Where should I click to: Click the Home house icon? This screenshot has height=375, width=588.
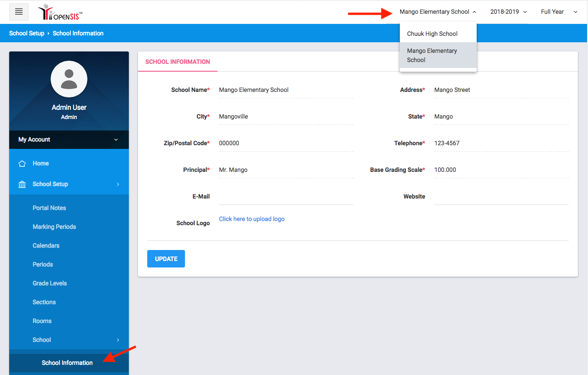click(22, 164)
